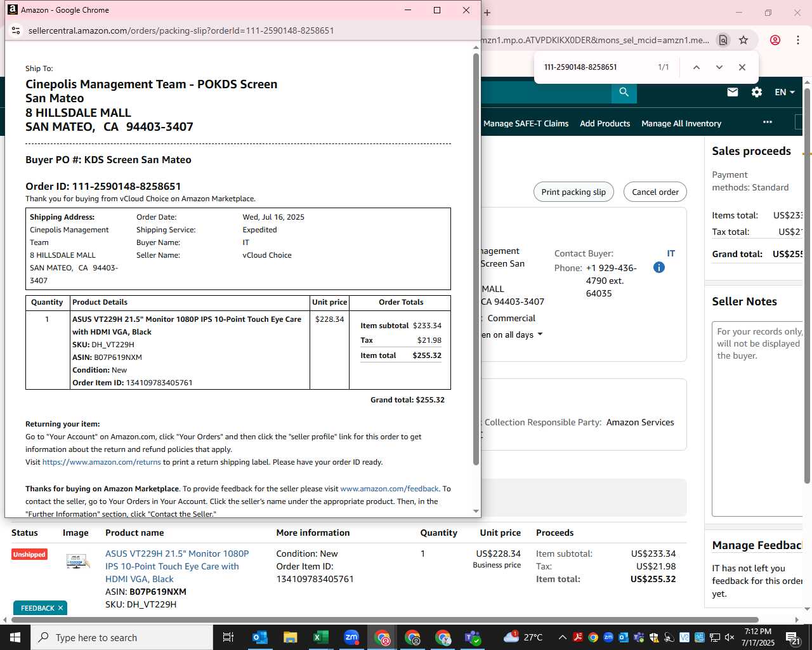
Task: Click the site info icon in popup address bar
Action: click(16, 30)
